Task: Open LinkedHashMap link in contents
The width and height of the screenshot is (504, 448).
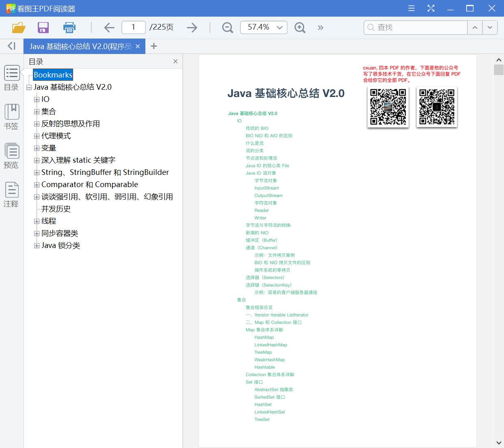Action: pos(271,345)
